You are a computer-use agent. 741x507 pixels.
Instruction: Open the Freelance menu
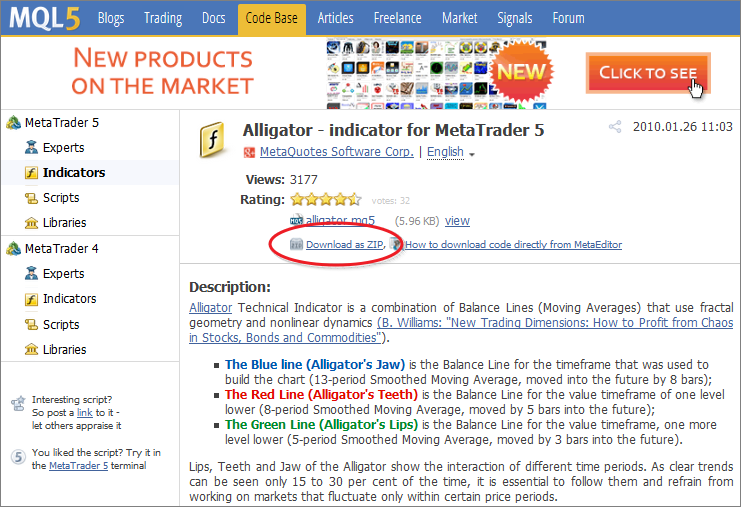coord(397,18)
